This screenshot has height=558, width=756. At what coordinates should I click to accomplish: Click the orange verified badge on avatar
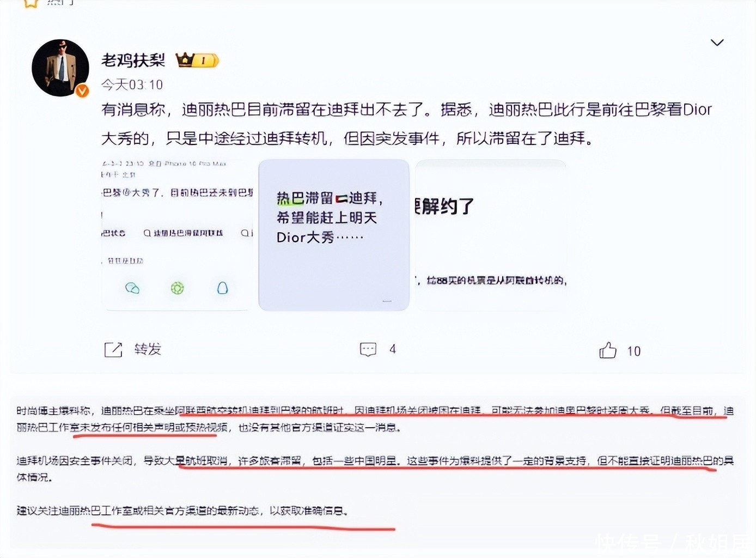tap(82, 90)
